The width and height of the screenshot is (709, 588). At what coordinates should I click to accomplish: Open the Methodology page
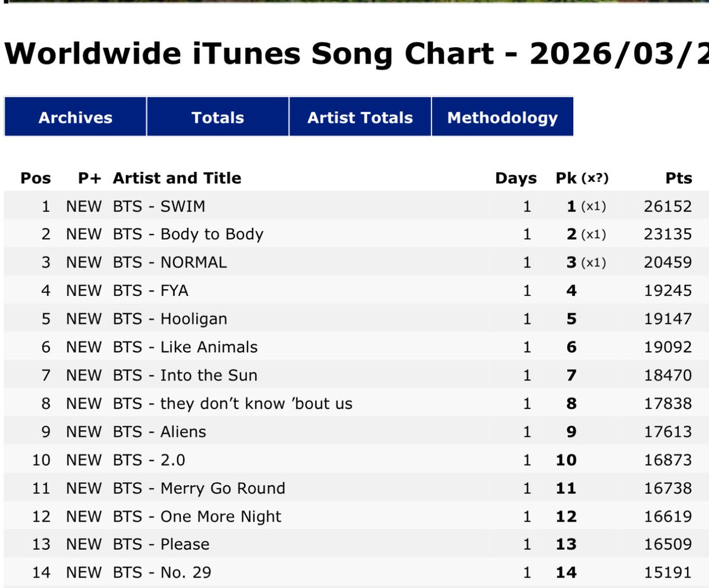tap(502, 117)
